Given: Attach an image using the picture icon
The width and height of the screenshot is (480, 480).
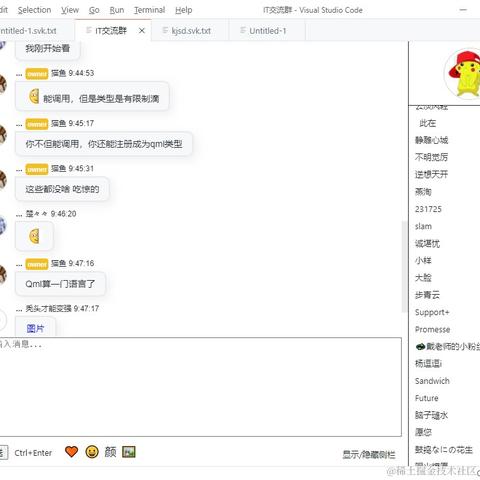Looking at the screenshot, I should (x=129, y=452).
